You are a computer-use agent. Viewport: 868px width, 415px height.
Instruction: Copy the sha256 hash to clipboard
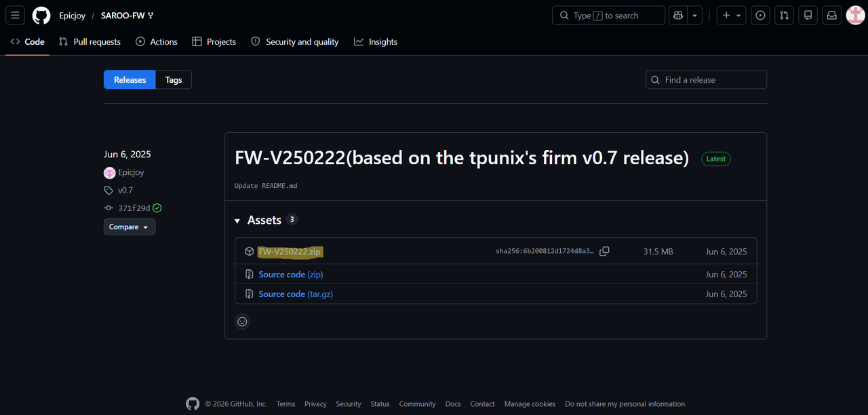click(604, 251)
